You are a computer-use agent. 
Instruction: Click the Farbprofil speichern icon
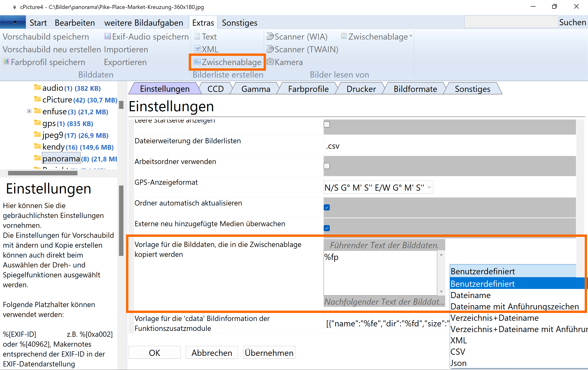[x=6, y=62]
